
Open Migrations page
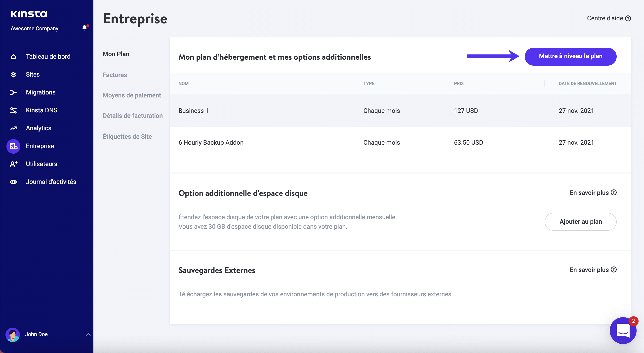(x=41, y=92)
